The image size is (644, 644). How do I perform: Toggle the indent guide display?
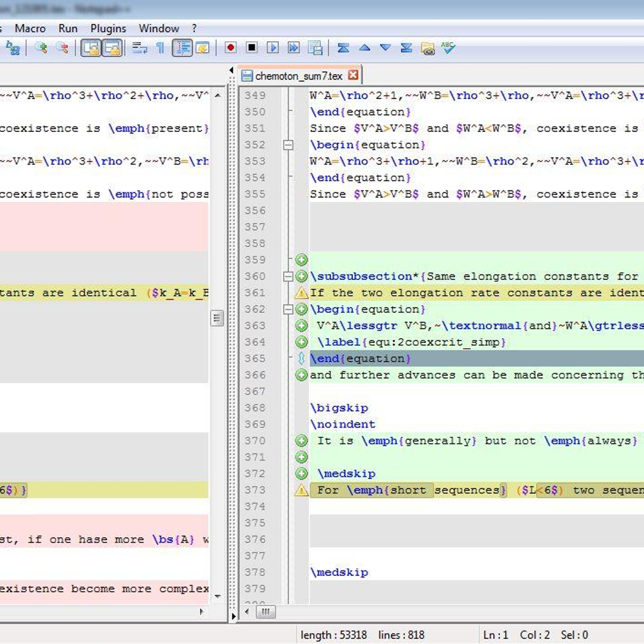coord(182,48)
